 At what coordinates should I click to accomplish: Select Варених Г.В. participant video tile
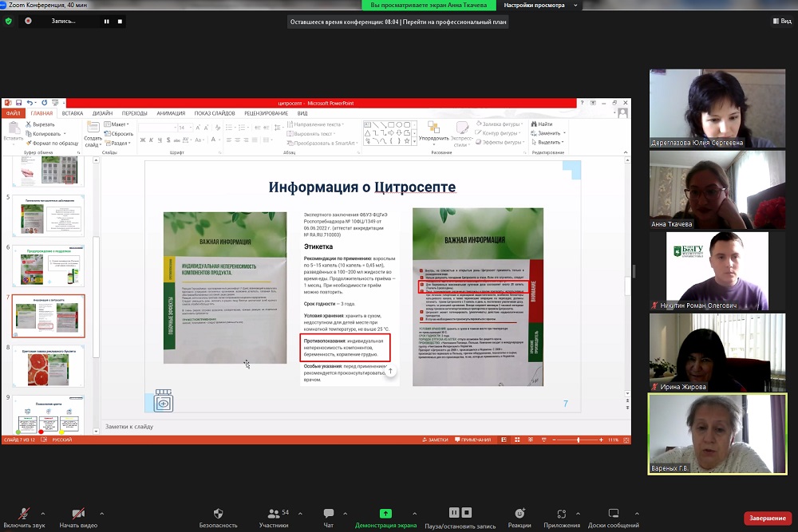point(717,433)
